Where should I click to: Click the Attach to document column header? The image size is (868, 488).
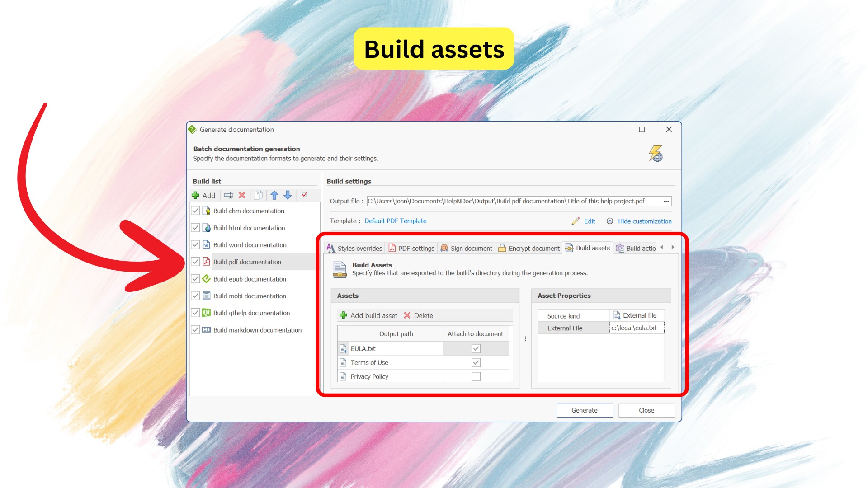point(476,334)
